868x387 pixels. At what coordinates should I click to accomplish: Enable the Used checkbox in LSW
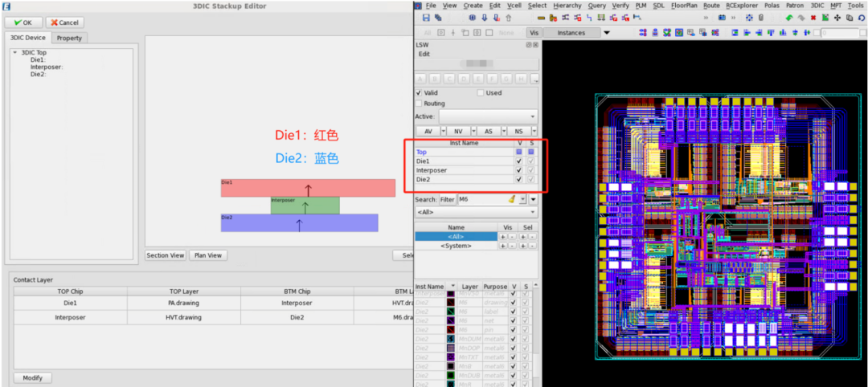tap(481, 93)
